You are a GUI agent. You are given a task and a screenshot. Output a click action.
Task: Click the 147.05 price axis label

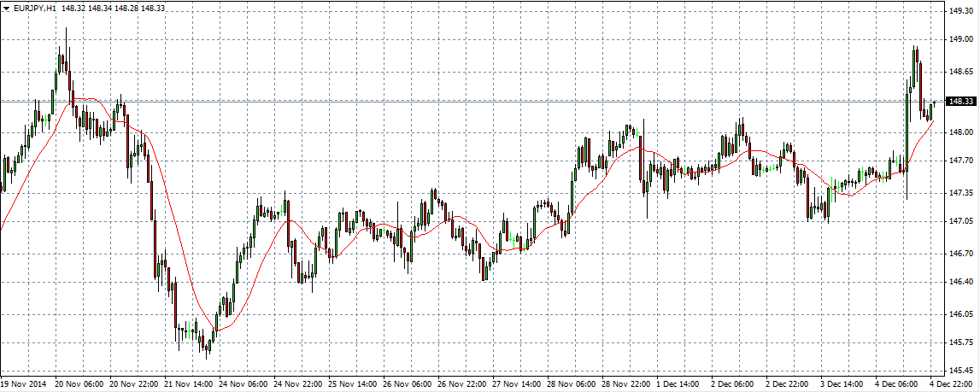[x=960, y=221]
